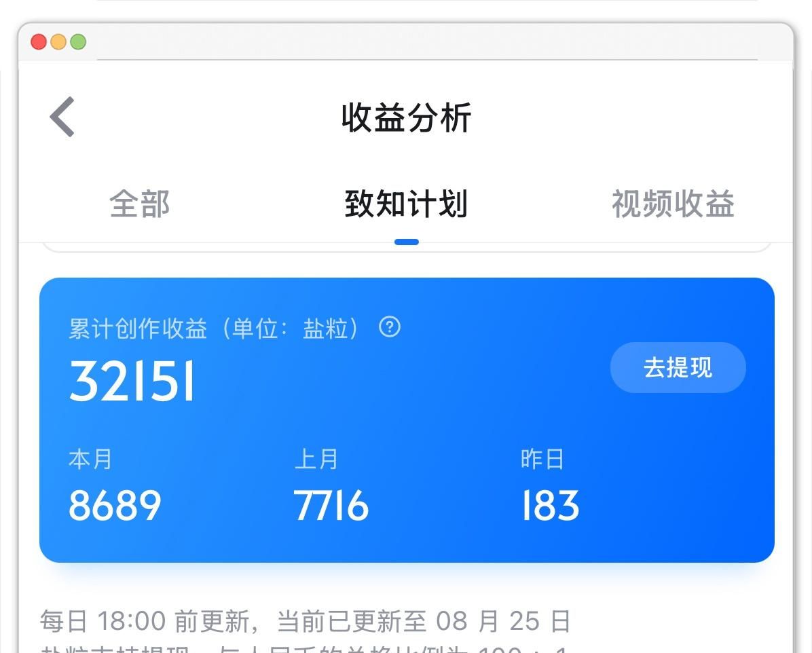Maximize the window with the green button
This screenshot has height=653, width=812.
click(78, 42)
